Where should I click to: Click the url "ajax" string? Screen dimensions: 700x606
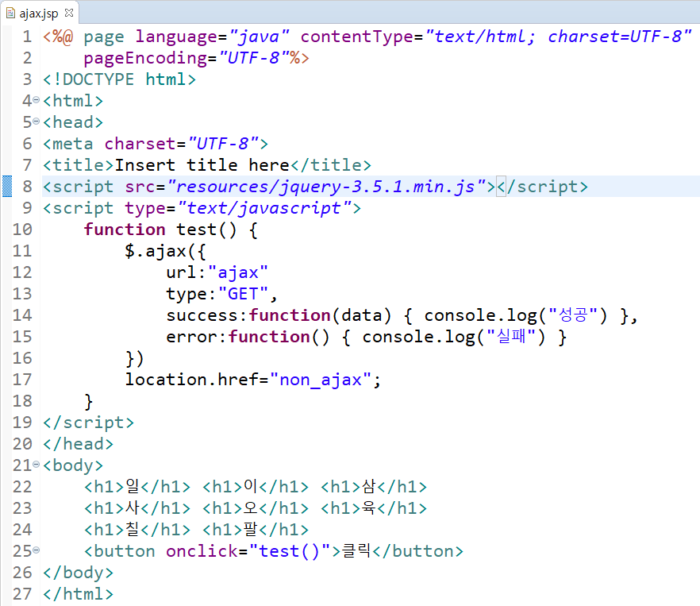click(238, 272)
